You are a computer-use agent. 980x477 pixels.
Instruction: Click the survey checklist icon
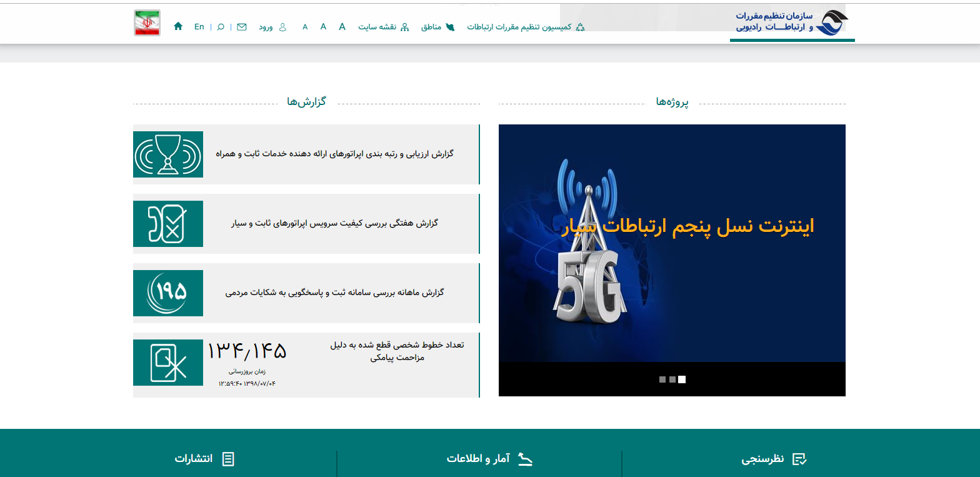pos(799,459)
